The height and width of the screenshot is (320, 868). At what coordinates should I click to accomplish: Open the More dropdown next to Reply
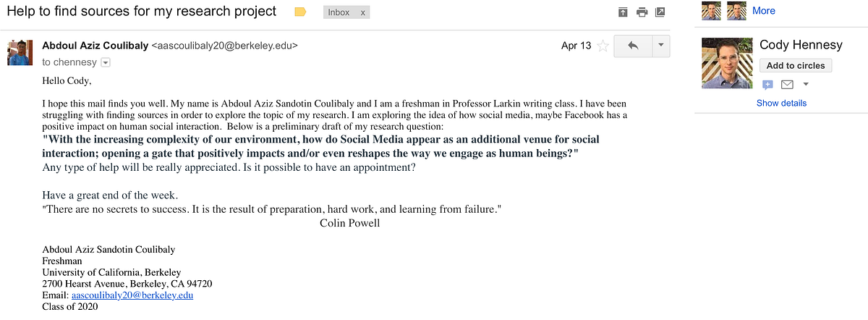(661, 46)
